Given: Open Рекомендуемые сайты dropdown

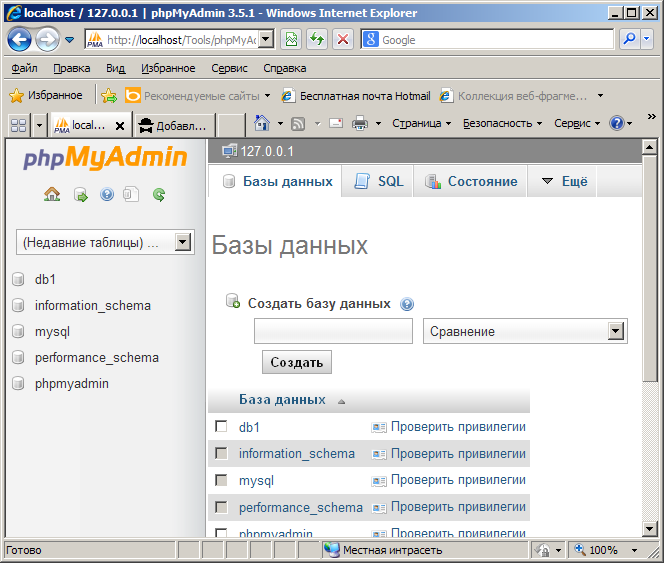Looking at the screenshot, I should [x=198, y=96].
